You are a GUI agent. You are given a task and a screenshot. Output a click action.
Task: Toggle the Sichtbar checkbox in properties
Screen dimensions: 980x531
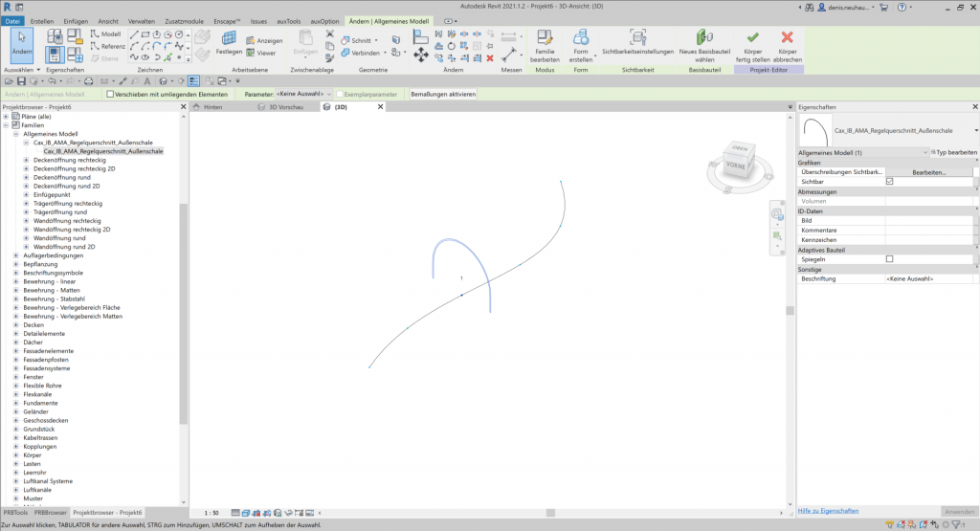(890, 181)
